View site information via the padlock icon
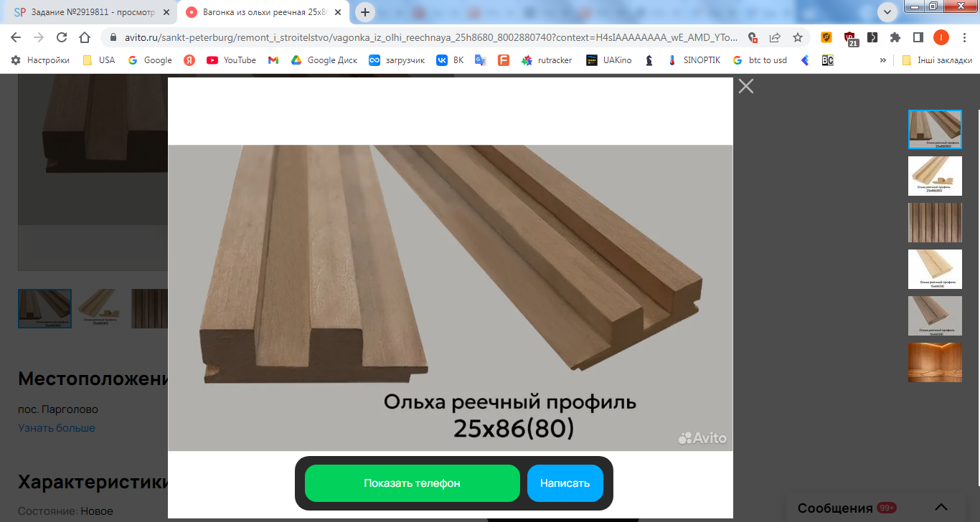The height and width of the screenshot is (522, 980). [x=113, y=37]
